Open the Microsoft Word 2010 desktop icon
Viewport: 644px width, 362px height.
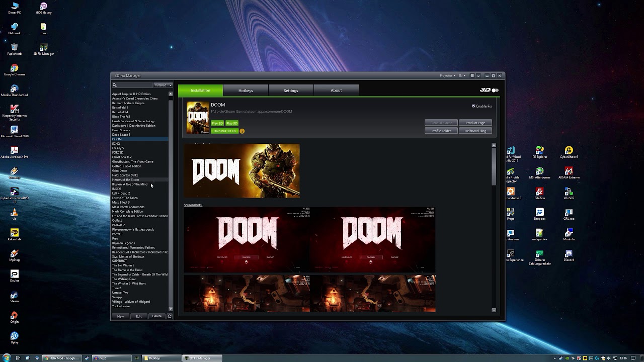click(x=15, y=132)
